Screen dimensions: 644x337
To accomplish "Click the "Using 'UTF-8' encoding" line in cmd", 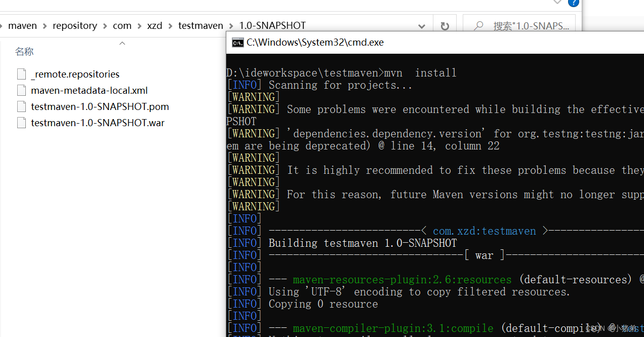I will pyautogui.click(x=419, y=292).
